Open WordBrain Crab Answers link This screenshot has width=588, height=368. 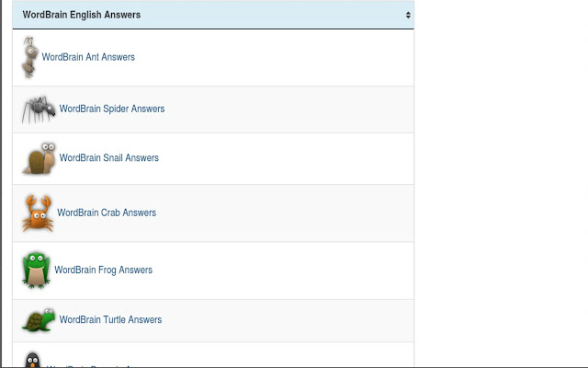pyautogui.click(x=107, y=213)
